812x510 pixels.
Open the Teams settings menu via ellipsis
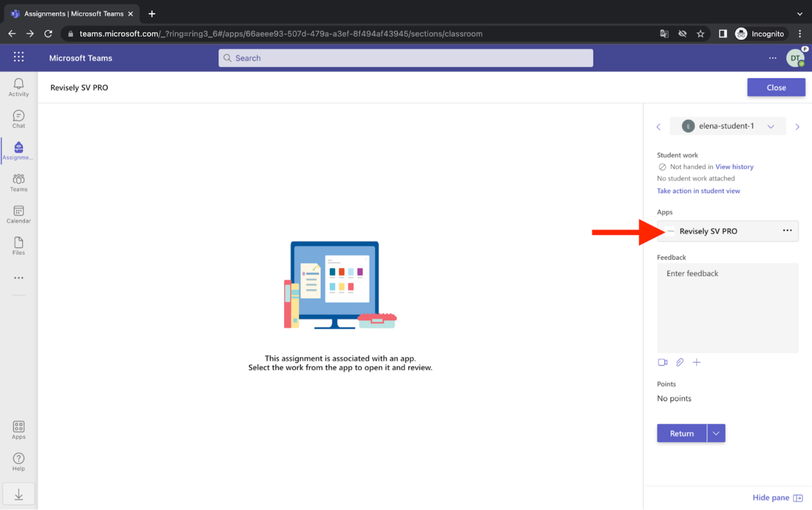772,58
